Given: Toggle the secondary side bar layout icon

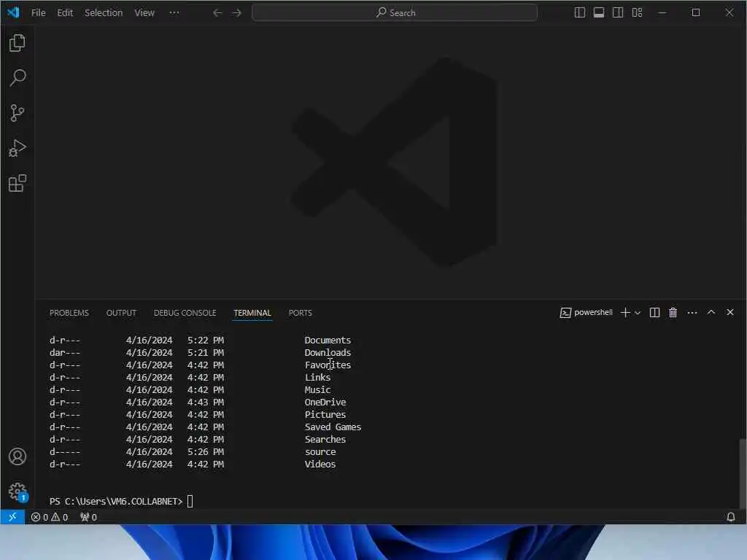Looking at the screenshot, I should [x=618, y=13].
